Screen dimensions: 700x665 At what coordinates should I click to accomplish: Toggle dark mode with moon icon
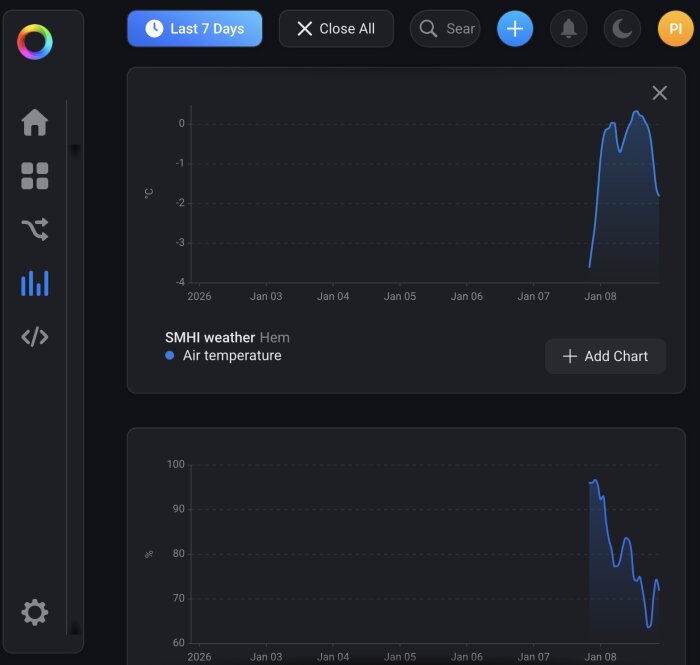(622, 29)
